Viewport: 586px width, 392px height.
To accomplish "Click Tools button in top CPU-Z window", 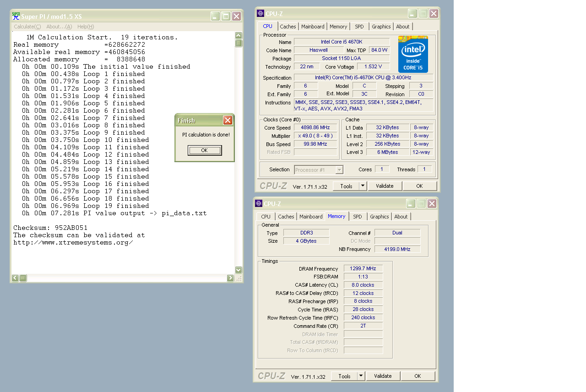I will (x=346, y=186).
